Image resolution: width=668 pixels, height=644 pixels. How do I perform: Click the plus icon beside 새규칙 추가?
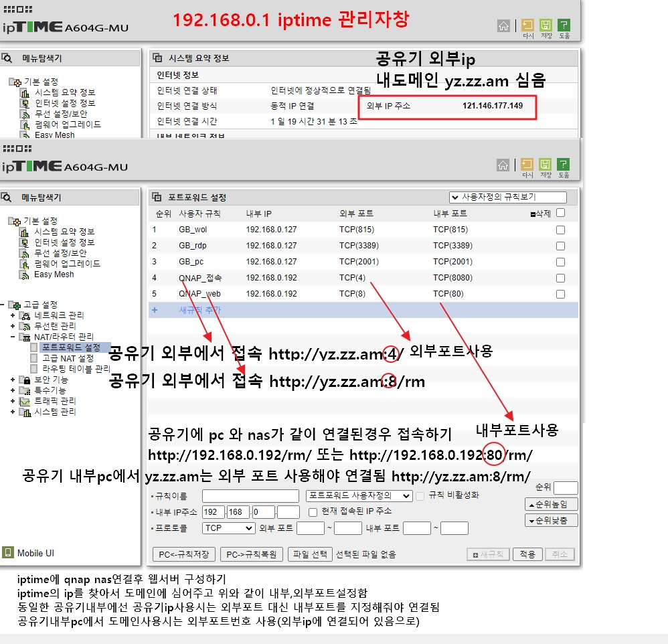[x=156, y=310]
